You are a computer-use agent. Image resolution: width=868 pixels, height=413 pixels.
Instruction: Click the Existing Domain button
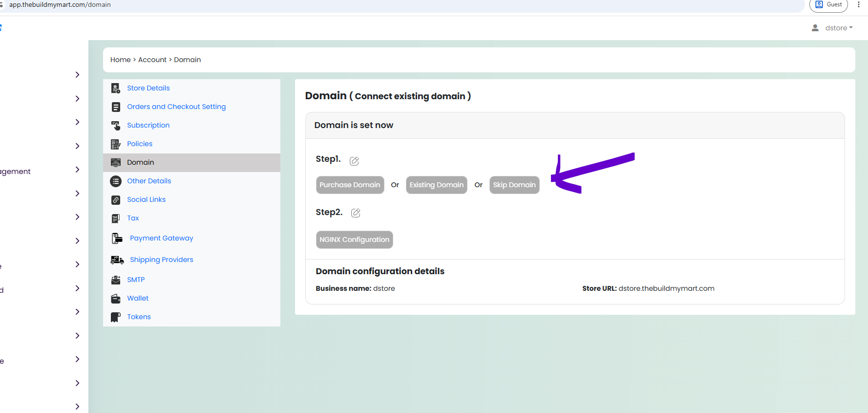point(437,185)
